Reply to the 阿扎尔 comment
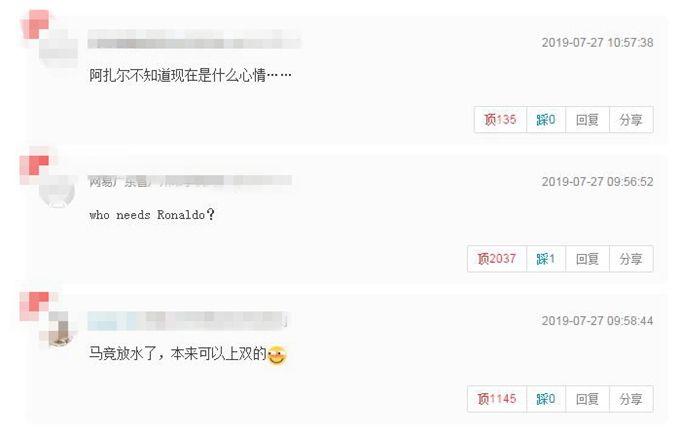 [588, 120]
